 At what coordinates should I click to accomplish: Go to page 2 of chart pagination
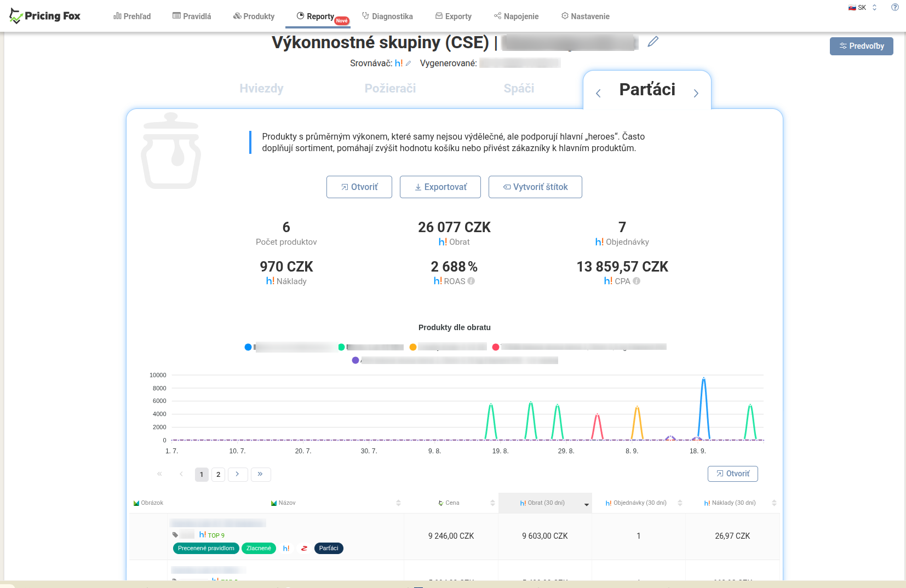[218, 474]
